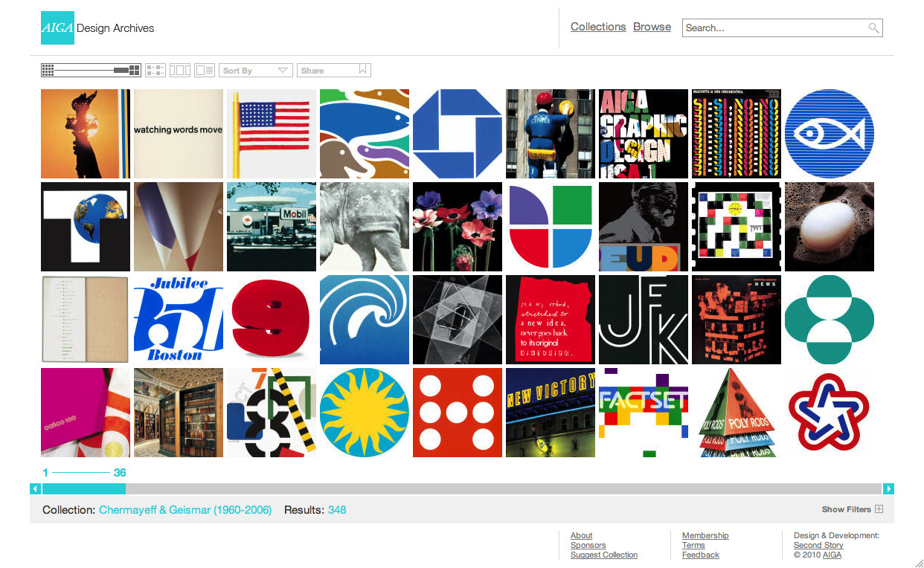The image size is (924, 568).
Task: Open the JFK lettering thumbnail
Action: coord(644,320)
